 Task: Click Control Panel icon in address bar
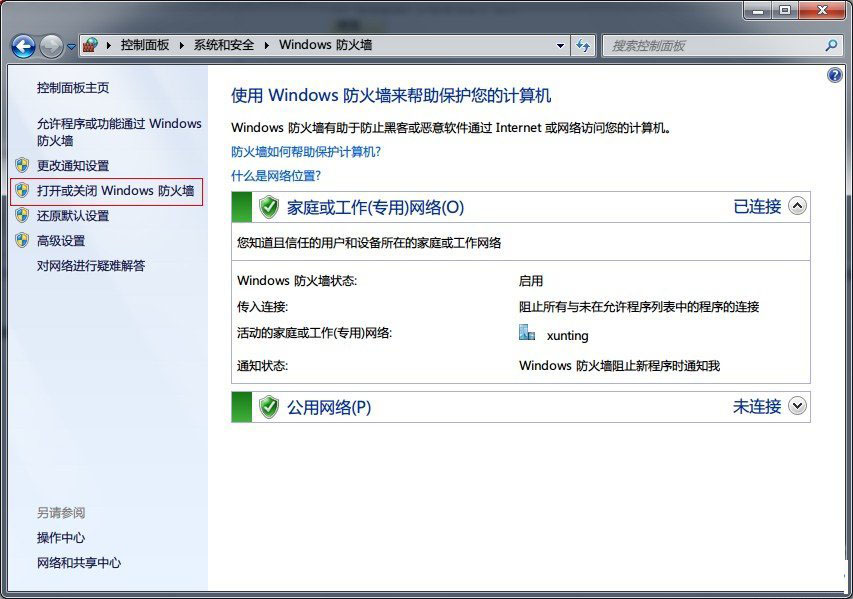(91, 46)
